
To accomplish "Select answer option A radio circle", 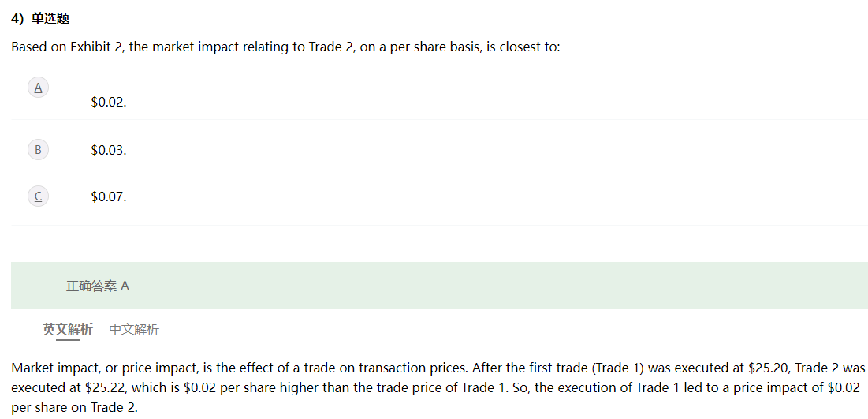I will (38, 88).
